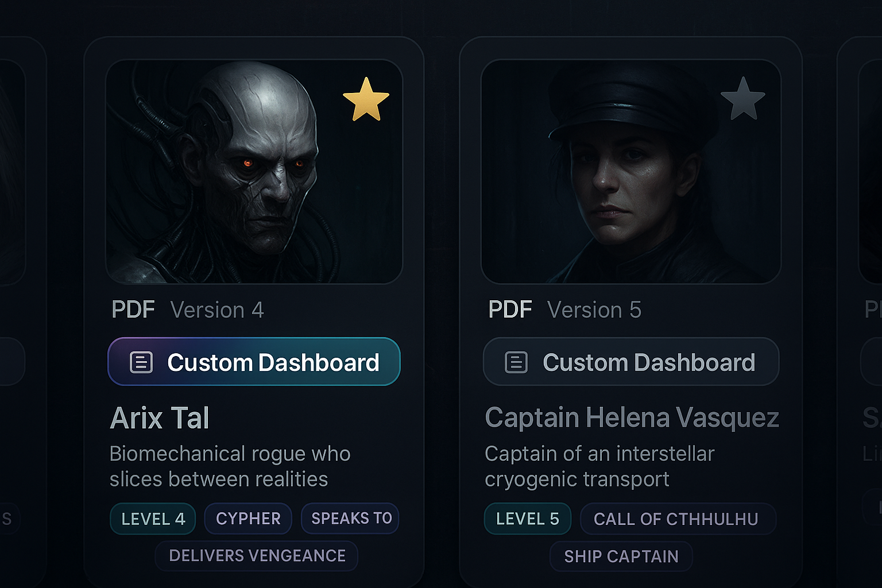Open the Arix Tal character name

click(160, 418)
